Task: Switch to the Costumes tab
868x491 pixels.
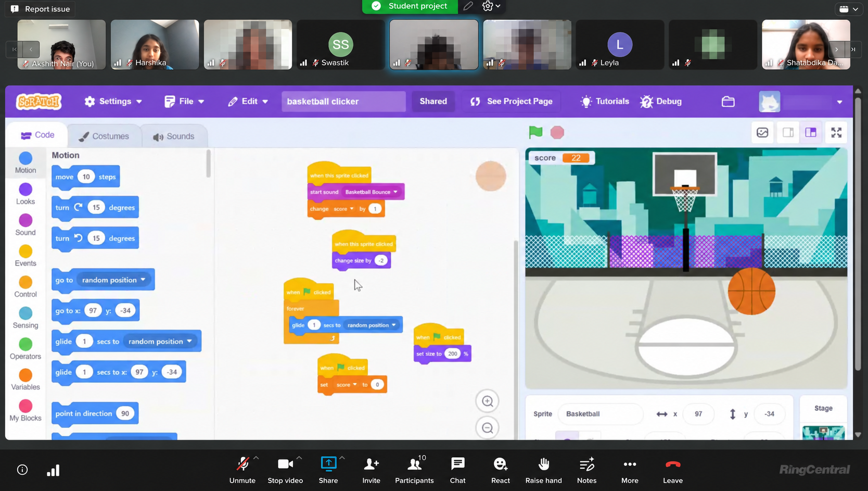Action: click(x=104, y=136)
